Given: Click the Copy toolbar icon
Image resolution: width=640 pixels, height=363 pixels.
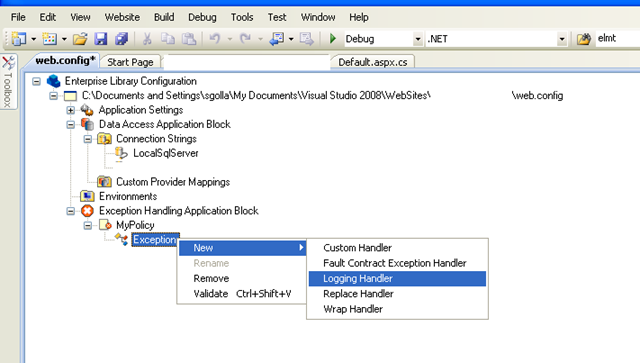Looking at the screenshot, I should (x=167, y=39).
